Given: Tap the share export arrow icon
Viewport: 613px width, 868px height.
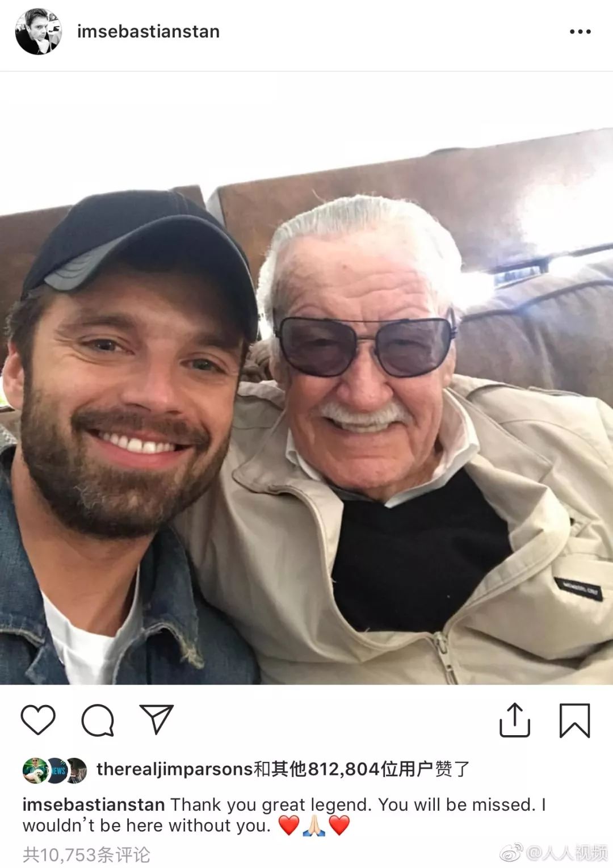Looking at the screenshot, I should pyautogui.click(x=515, y=720).
